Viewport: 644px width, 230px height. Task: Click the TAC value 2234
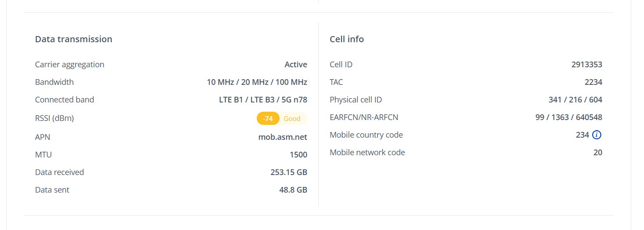(x=593, y=82)
